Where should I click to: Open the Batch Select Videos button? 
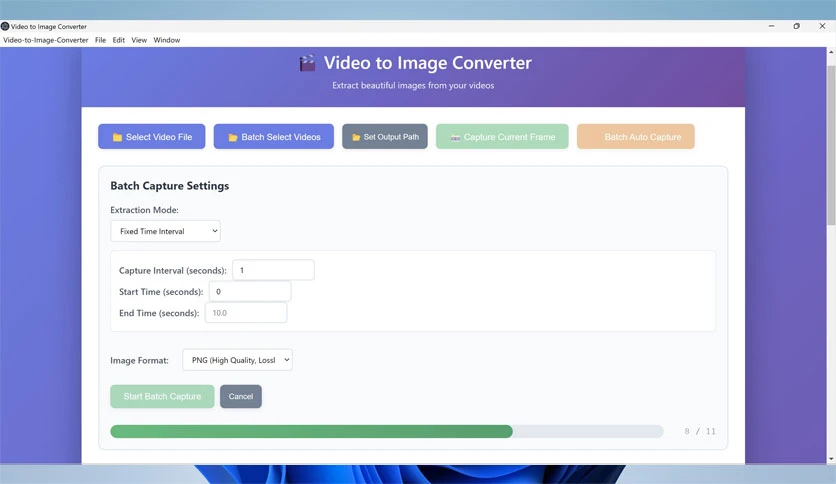tap(274, 136)
